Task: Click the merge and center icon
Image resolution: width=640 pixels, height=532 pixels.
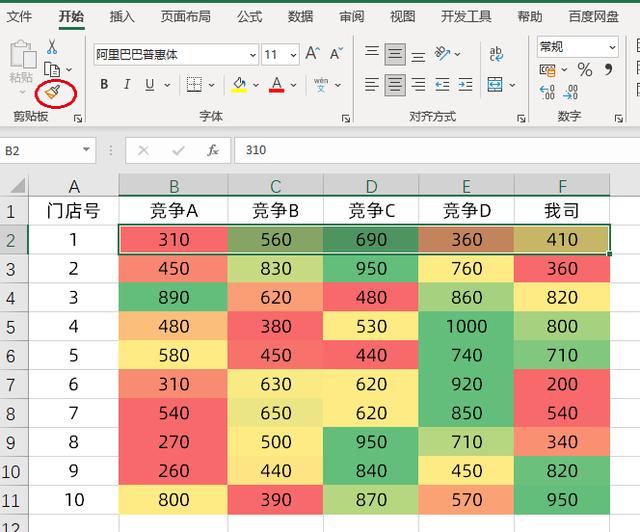Action: 496,85
